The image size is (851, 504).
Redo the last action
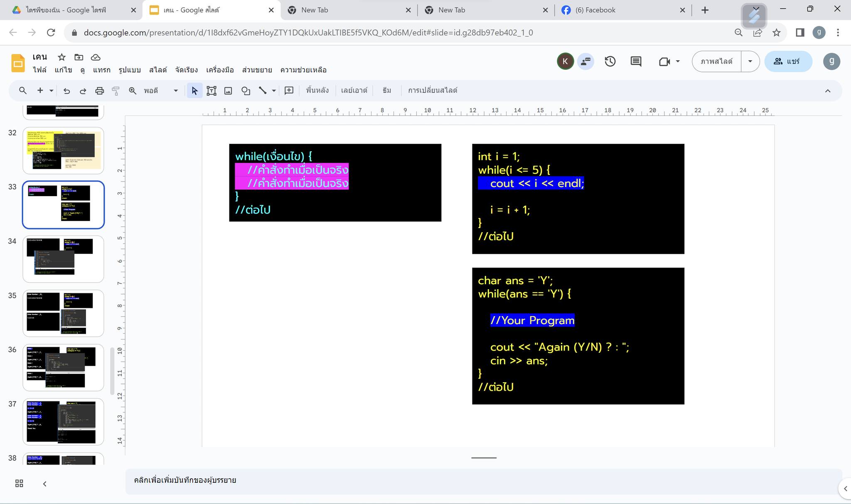[x=83, y=91]
